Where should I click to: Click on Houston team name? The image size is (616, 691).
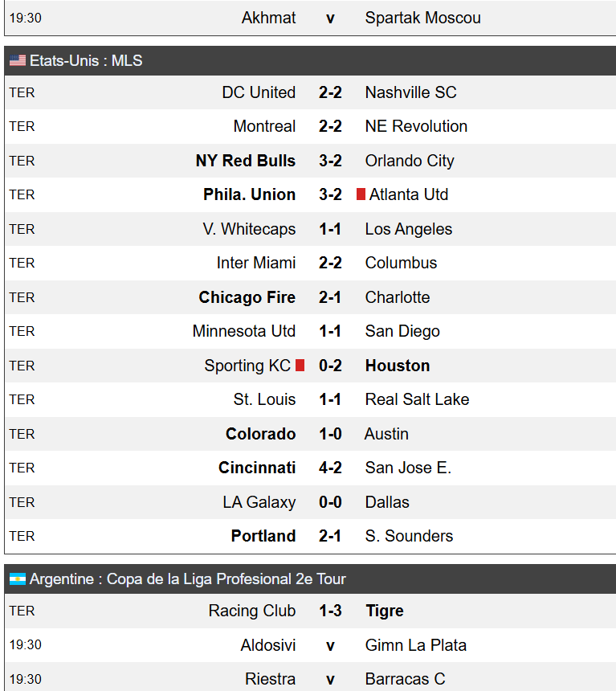(398, 366)
